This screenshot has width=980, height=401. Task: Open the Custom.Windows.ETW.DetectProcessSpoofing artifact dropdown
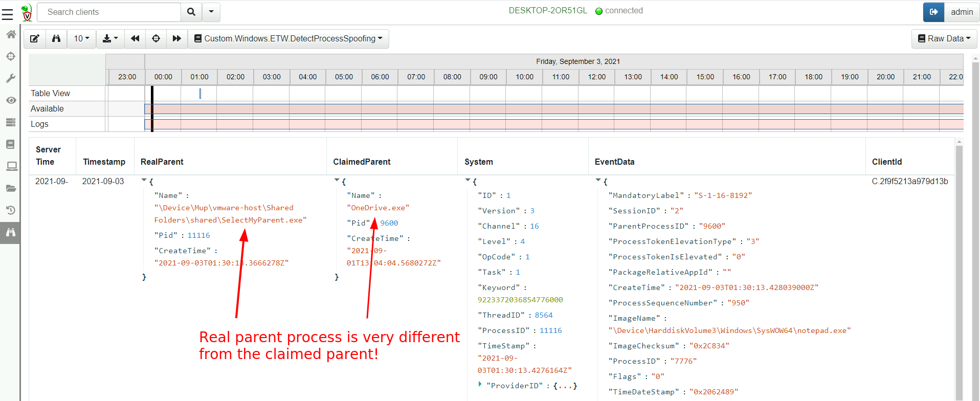pos(288,39)
